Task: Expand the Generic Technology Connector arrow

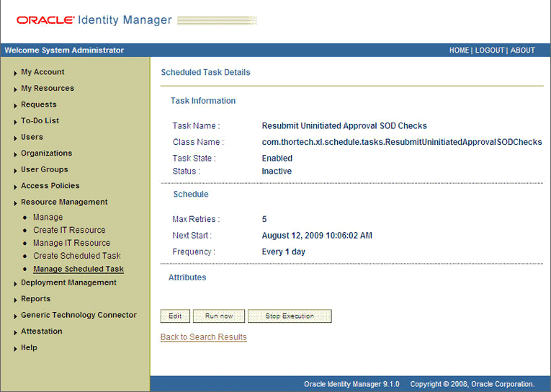Action: pos(15,316)
